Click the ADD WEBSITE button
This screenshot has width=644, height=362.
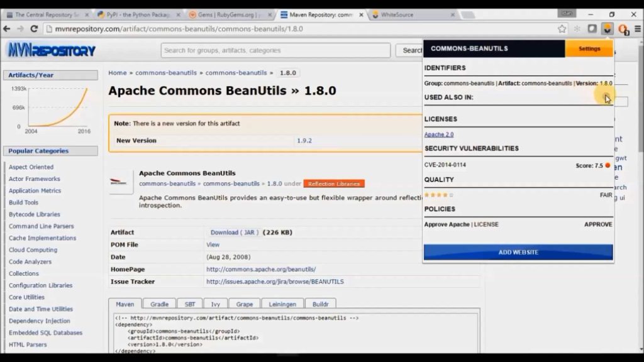pyautogui.click(x=518, y=252)
